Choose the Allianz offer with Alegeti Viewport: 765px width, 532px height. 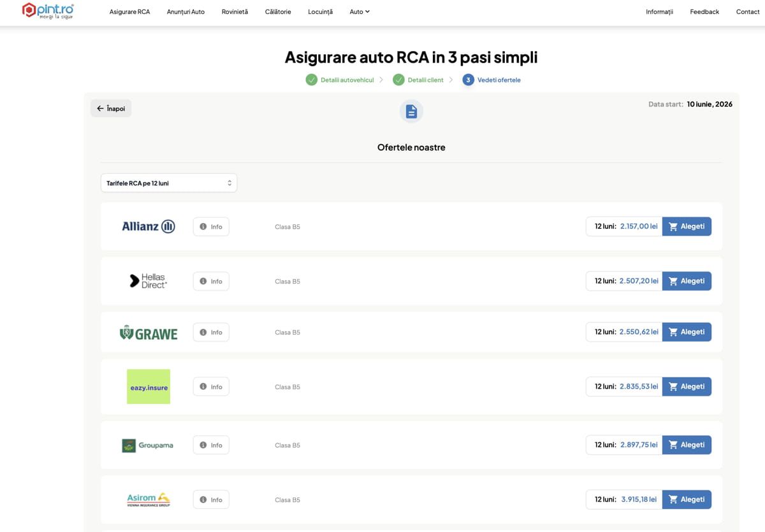pos(687,226)
